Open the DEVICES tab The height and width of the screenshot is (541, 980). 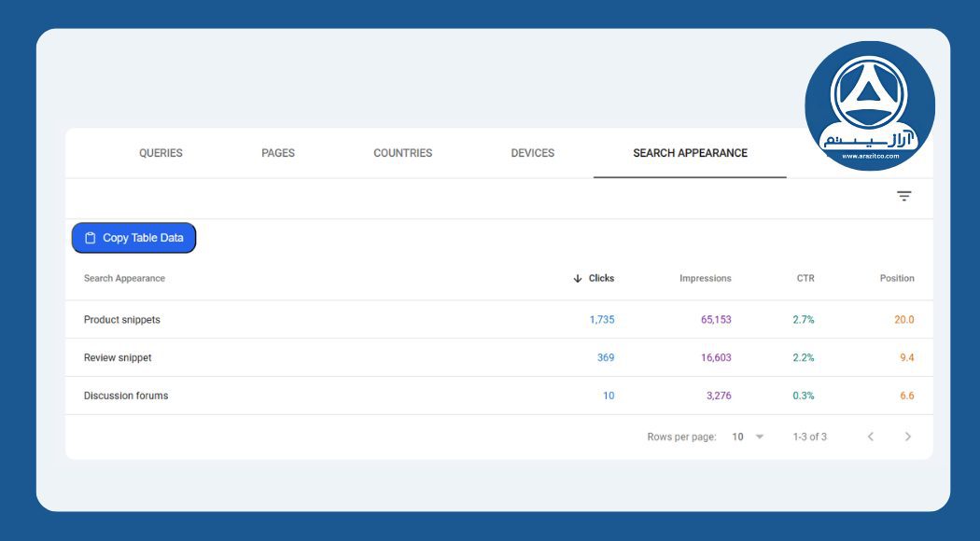coord(532,152)
